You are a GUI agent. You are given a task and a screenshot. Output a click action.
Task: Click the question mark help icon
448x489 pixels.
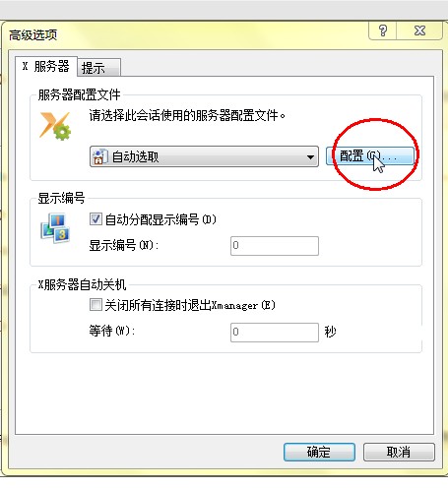coord(383,31)
